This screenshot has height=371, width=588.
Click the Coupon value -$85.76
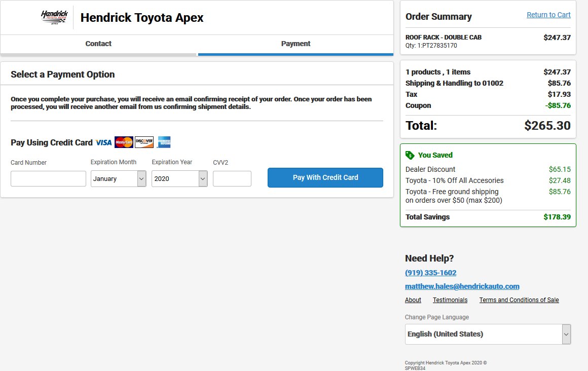coord(558,105)
